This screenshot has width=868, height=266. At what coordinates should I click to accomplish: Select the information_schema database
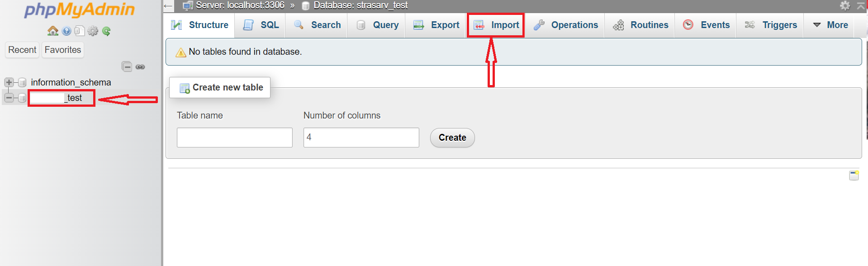71,82
